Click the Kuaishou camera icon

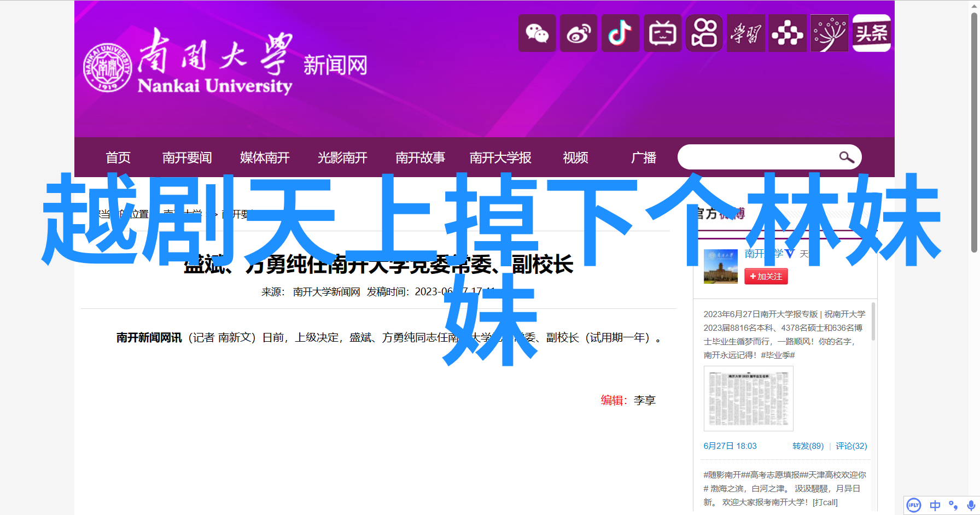coord(704,34)
